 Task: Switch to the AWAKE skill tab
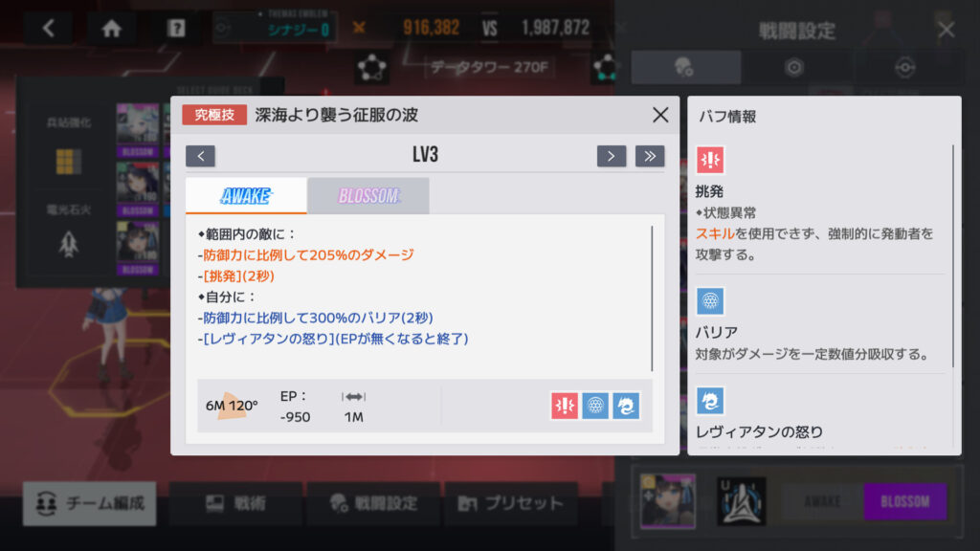click(x=246, y=195)
